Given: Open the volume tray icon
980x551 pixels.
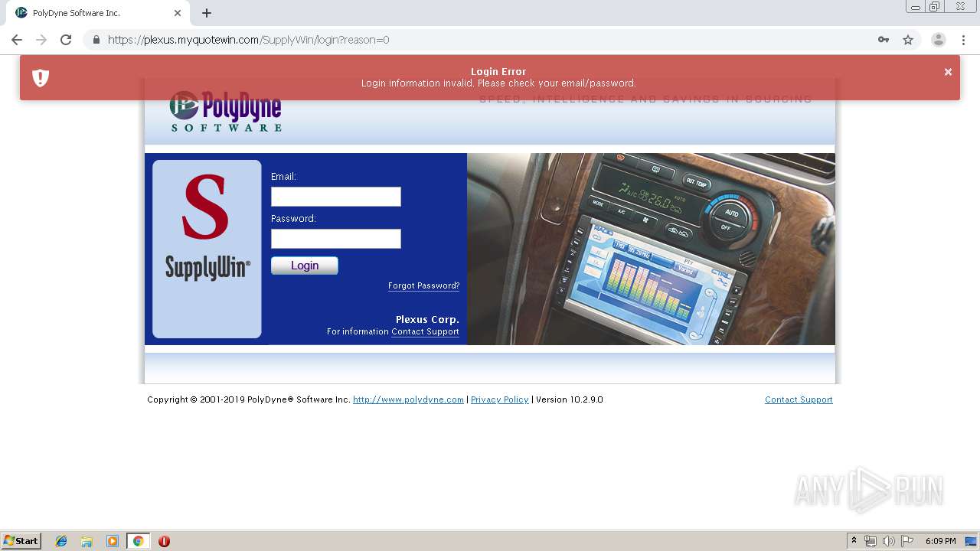Looking at the screenshot, I should 889,541.
